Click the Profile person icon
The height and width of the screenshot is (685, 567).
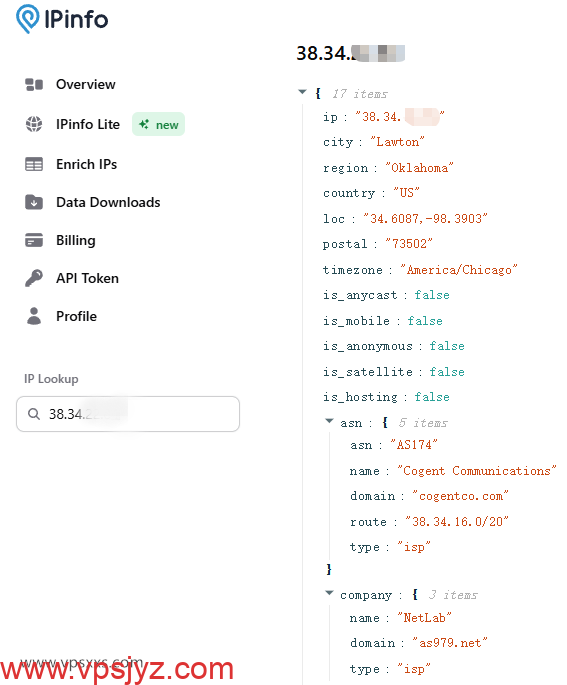pyautogui.click(x=34, y=316)
